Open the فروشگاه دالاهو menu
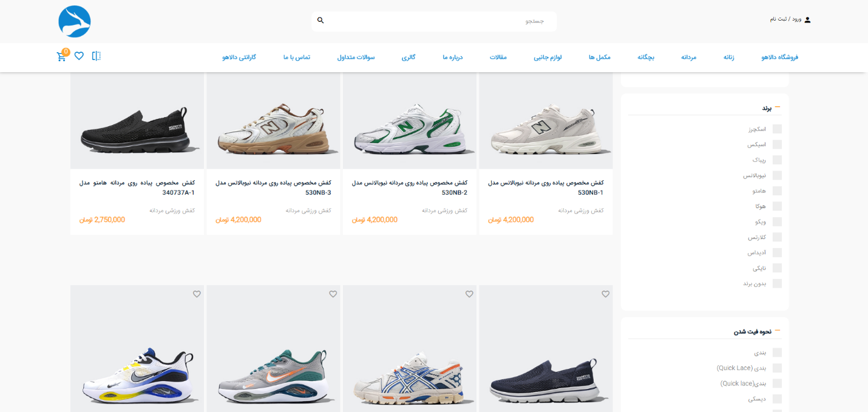Image resolution: width=868 pixels, height=412 pixels. (779, 57)
